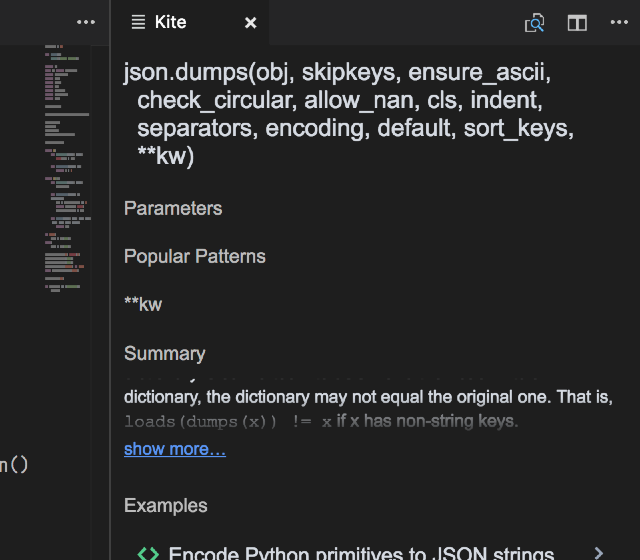The image size is (640, 560).
Task: Split the editor with the layout icon
Action: coord(577,22)
